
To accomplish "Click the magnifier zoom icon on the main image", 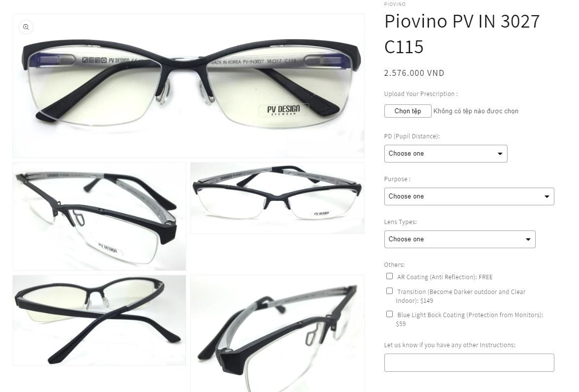I will click(26, 27).
